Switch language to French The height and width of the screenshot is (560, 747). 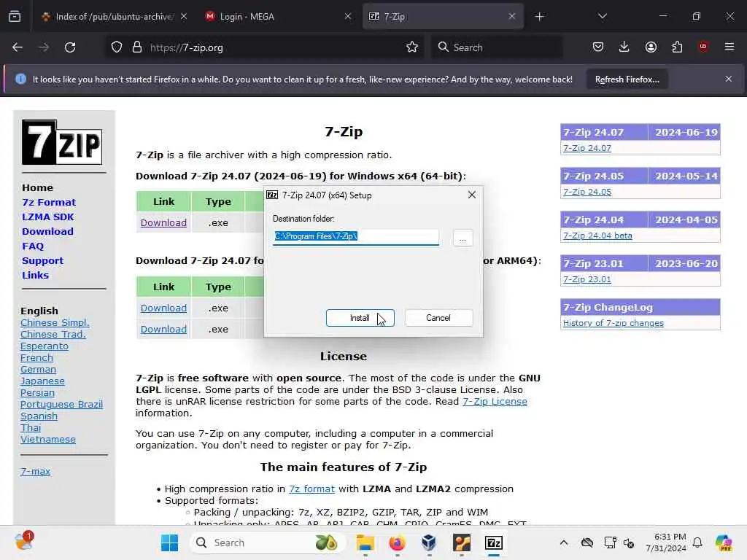pos(36,357)
